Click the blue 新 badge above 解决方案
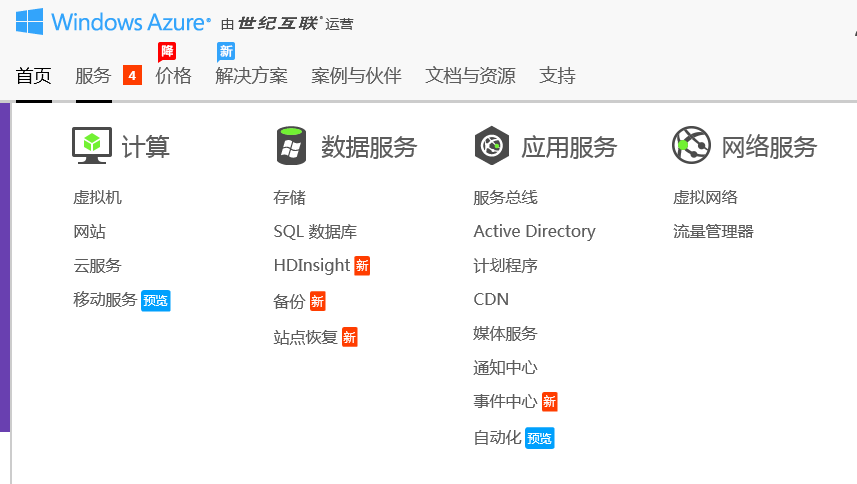 [226, 52]
